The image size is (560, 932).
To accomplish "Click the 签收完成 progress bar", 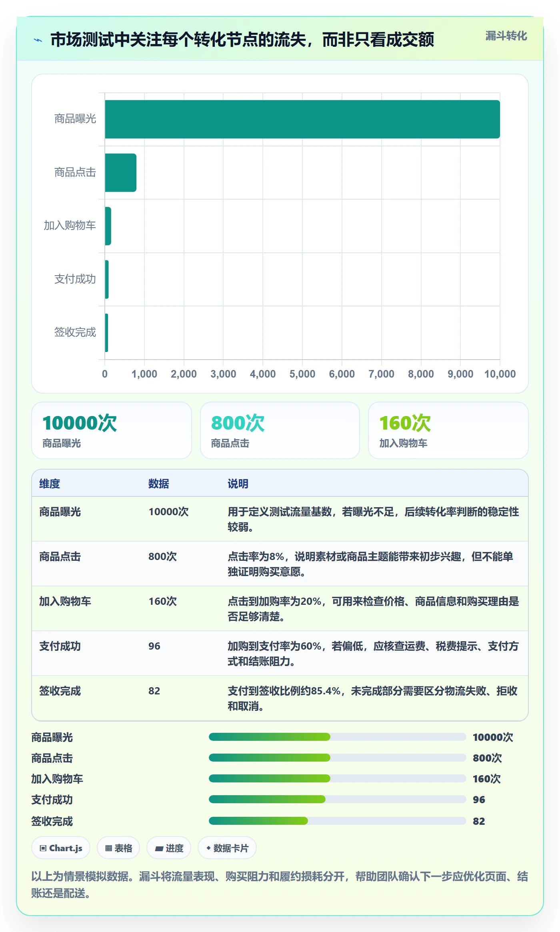I will (x=337, y=821).
